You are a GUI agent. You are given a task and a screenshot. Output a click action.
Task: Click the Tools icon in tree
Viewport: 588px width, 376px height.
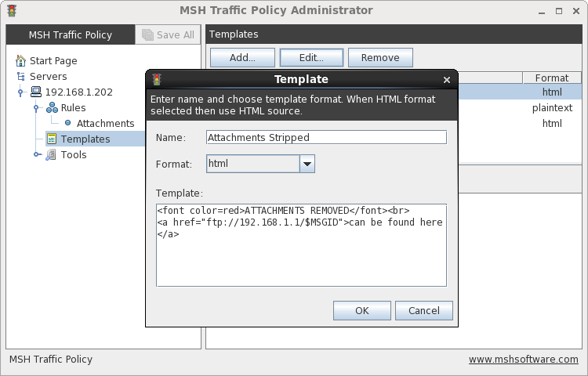coord(51,154)
